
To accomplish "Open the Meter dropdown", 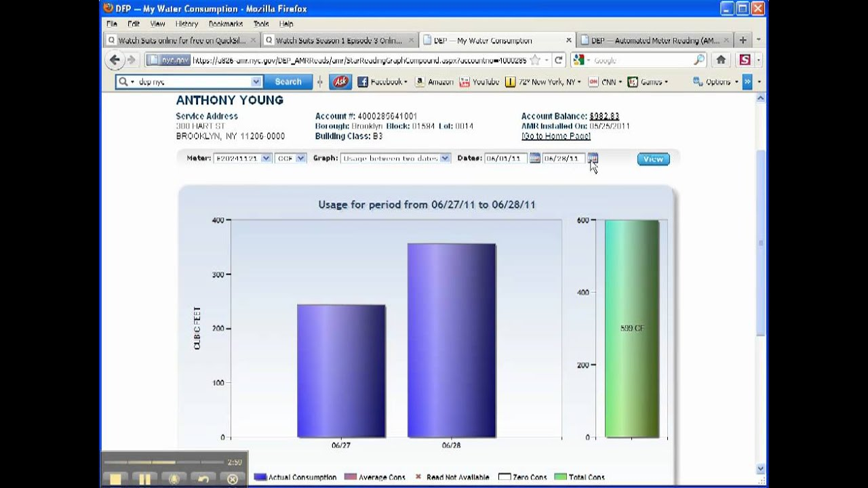I will click(x=242, y=158).
